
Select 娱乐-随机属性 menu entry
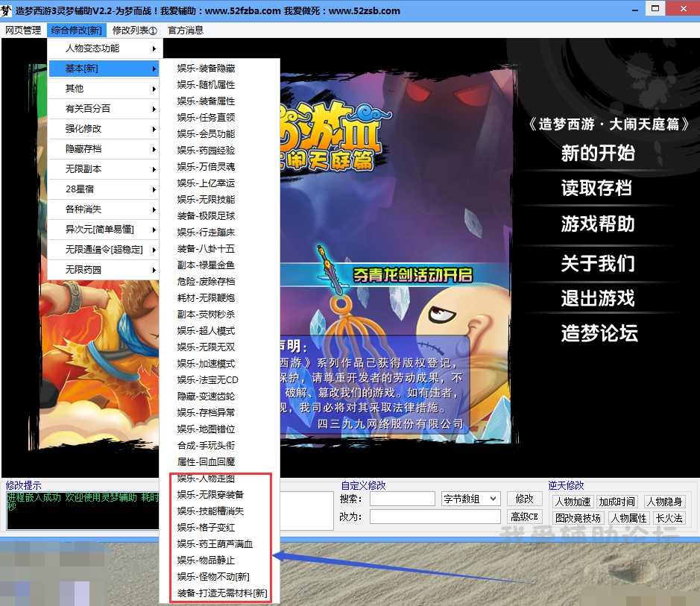pyautogui.click(x=220, y=85)
